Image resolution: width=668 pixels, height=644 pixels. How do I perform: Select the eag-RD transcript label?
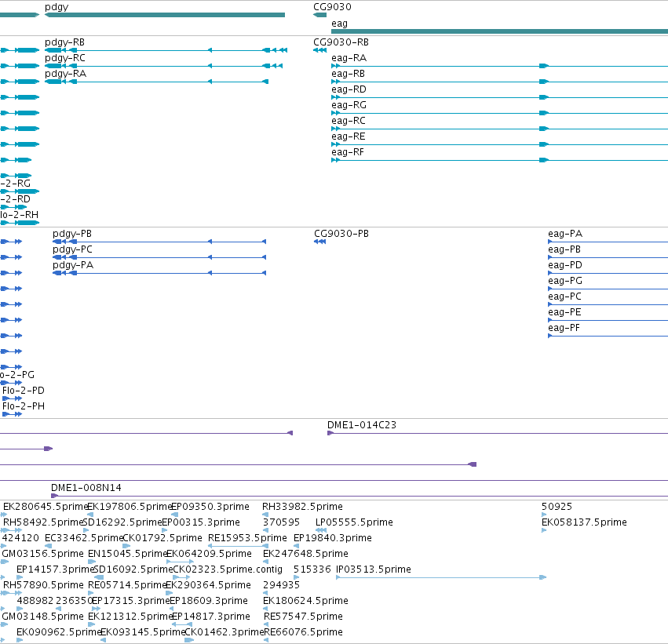tap(349, 89)
